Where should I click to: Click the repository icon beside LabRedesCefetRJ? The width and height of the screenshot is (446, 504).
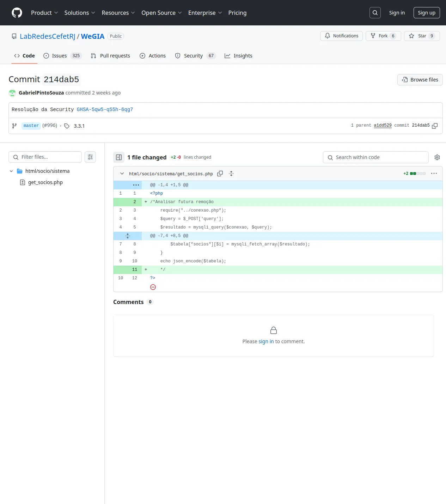[14, 36]
